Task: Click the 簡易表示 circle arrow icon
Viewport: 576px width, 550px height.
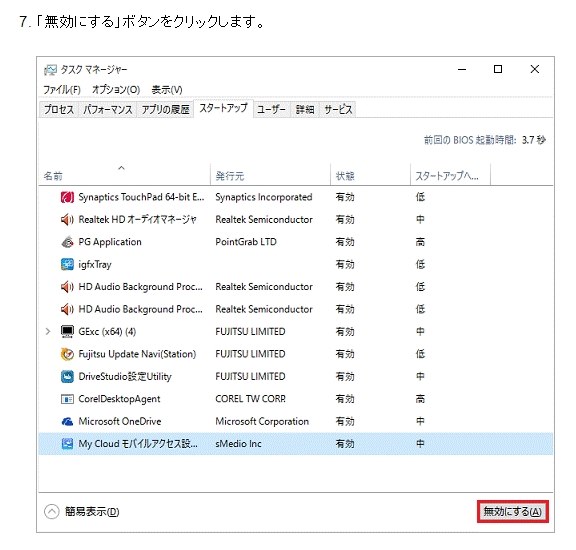Action: (x=52, y=511)
